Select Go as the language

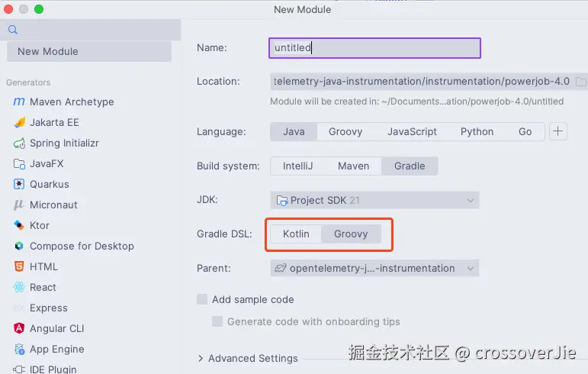point(525,132)
